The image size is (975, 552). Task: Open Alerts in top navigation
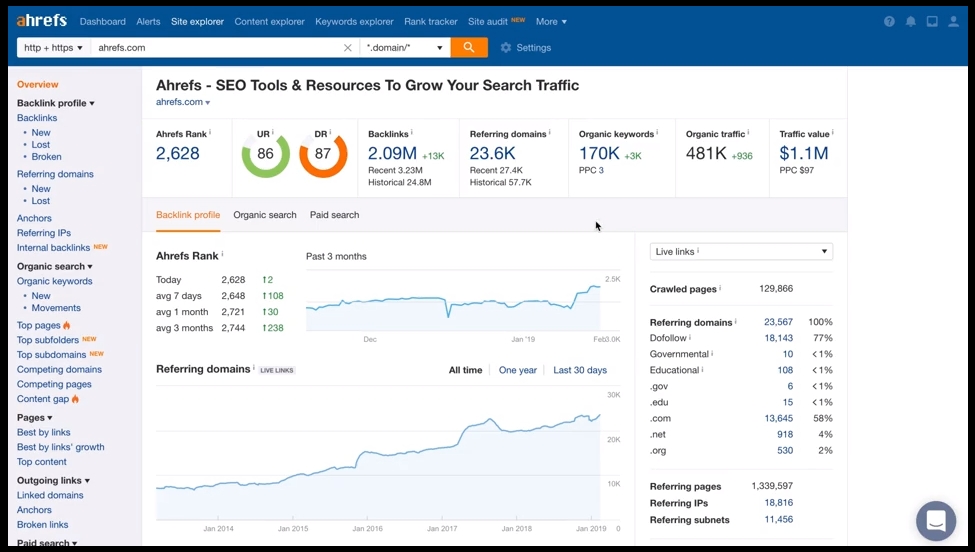[148, 22]
